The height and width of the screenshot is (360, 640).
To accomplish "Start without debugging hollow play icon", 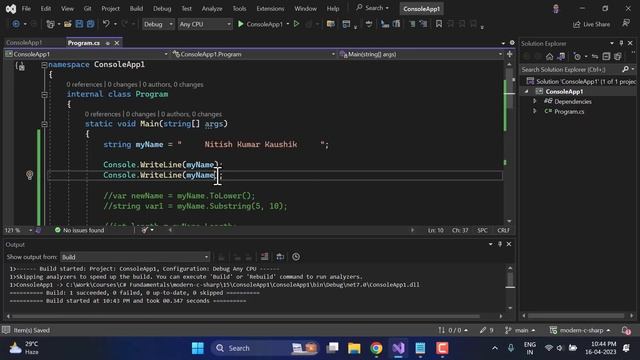I will pyautogui.click(x=297, y=24).
